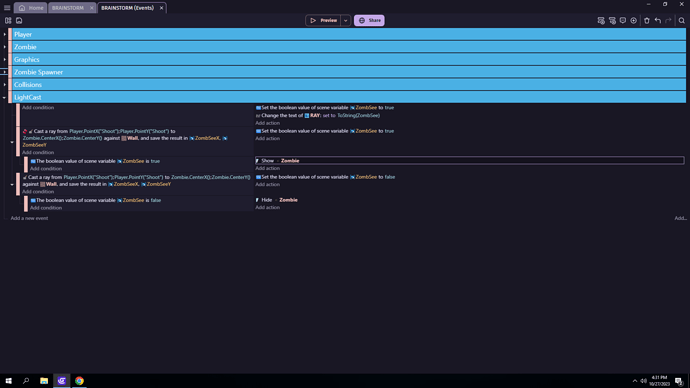Open the main hamburger menu
This screenshot has width=690, height=388.
pyautogui.click(x=7, y=7)
